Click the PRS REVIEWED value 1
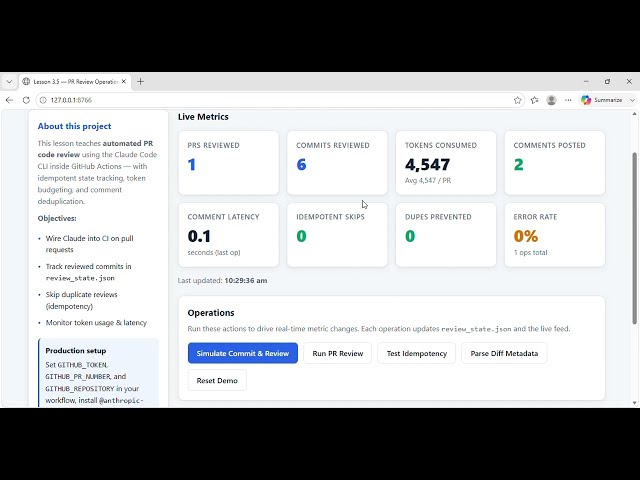 192,164
